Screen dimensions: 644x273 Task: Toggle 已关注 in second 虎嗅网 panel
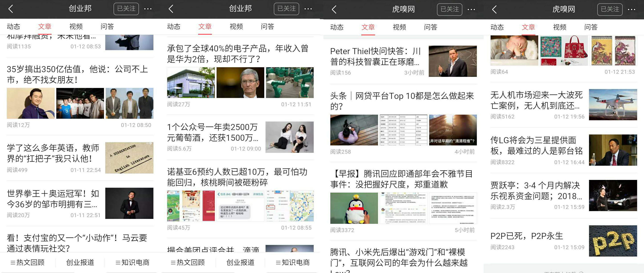[x=610, y=10]
